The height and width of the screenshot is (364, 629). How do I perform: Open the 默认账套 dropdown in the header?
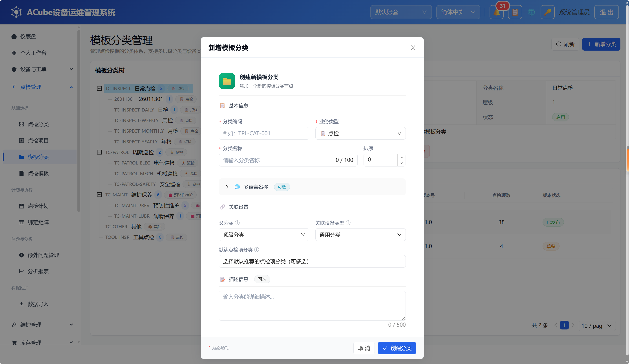pos(401,12)
